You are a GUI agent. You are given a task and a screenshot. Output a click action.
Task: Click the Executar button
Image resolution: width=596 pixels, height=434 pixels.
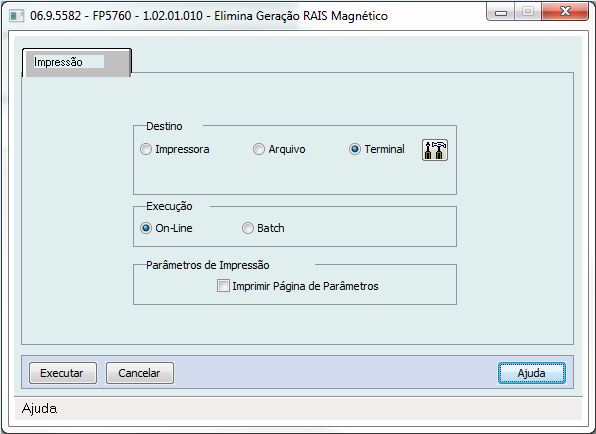[63, 373]
